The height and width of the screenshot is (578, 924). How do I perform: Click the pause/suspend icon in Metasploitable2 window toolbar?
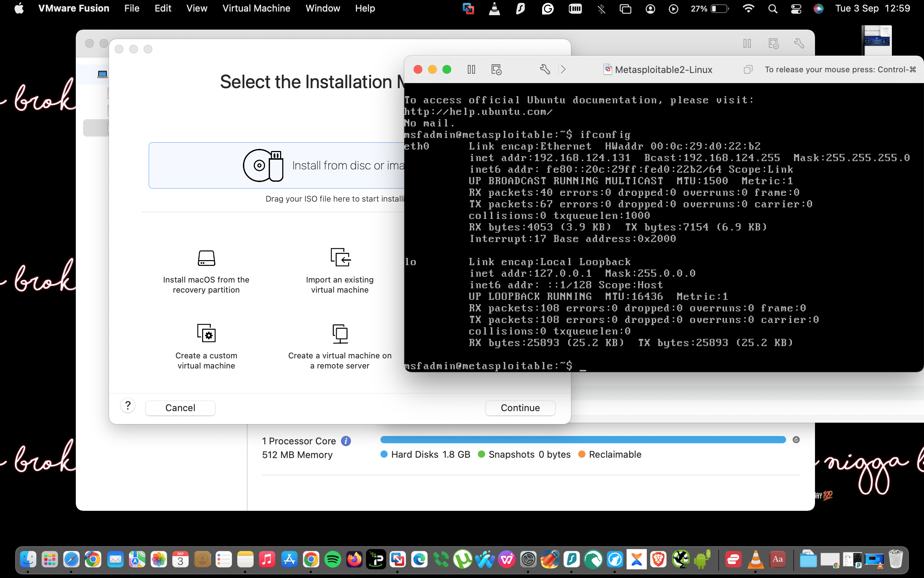(471, 70)
